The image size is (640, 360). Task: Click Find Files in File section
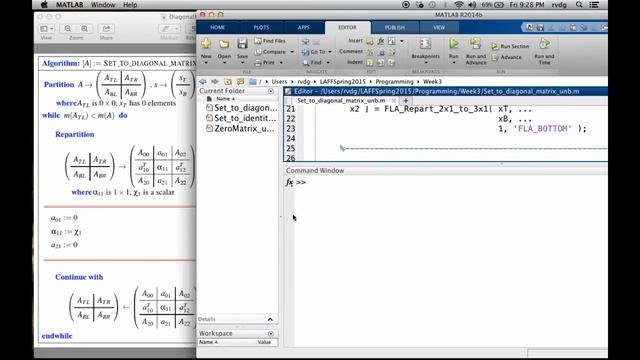coord(270,41)
